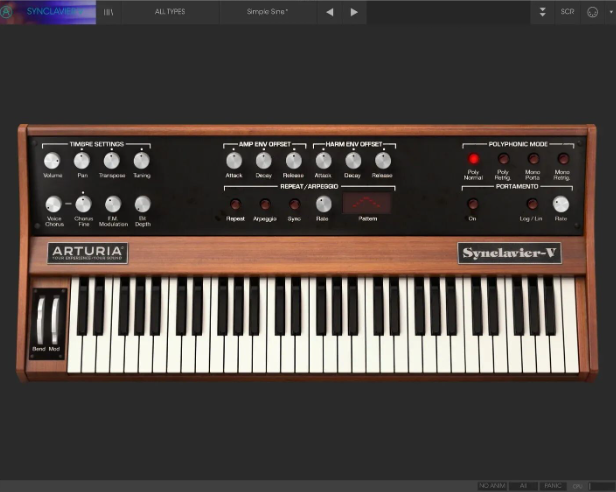616x492 pixels.
Task: Select Mono Porta mode
Action: [533, 159]
